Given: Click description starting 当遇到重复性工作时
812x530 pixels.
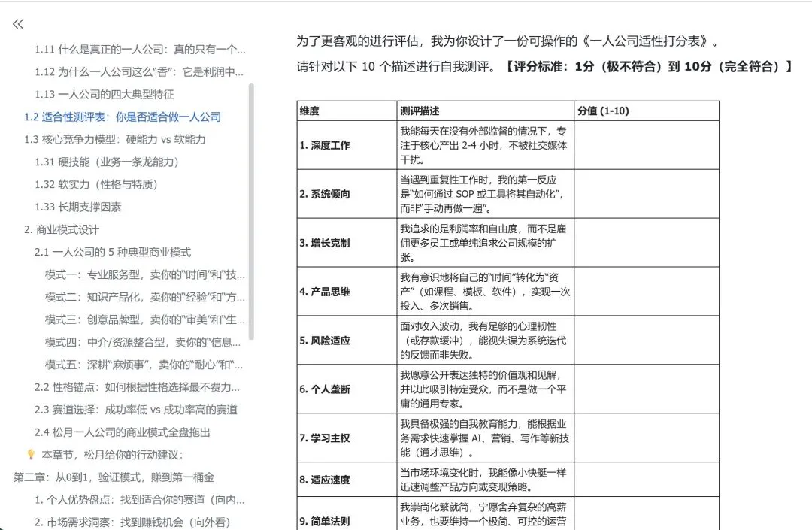Looking at the screenshot, I should click(482, 194).
